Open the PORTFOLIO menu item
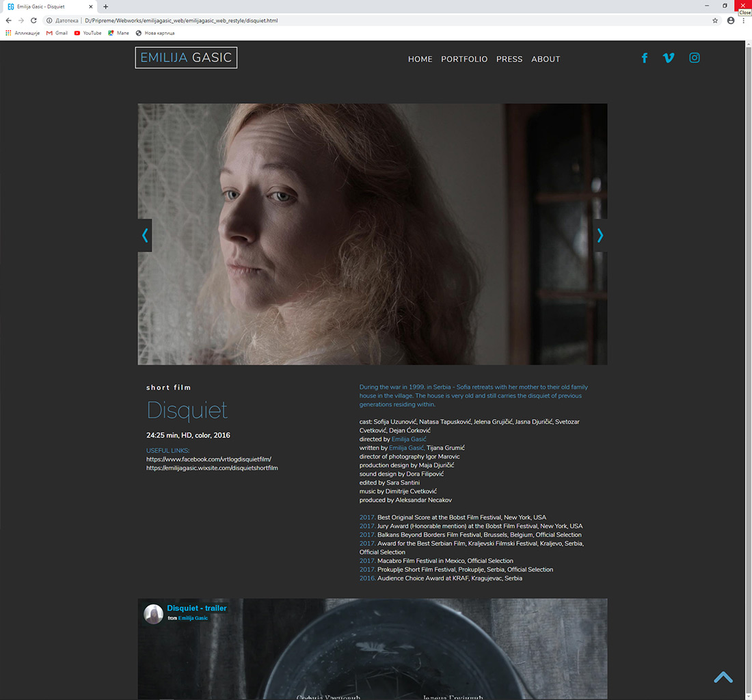This screenshot has height=700, width=752. pos(464,59)
